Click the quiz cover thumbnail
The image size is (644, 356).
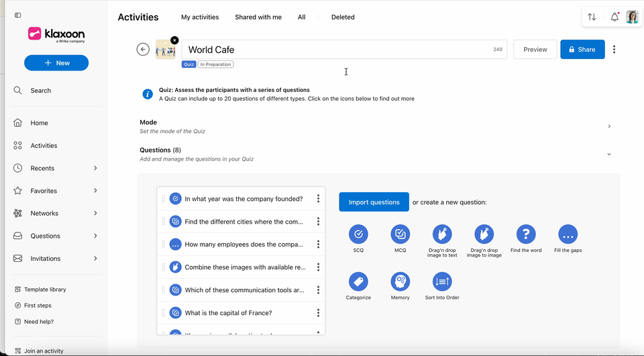tap(166, 50)
